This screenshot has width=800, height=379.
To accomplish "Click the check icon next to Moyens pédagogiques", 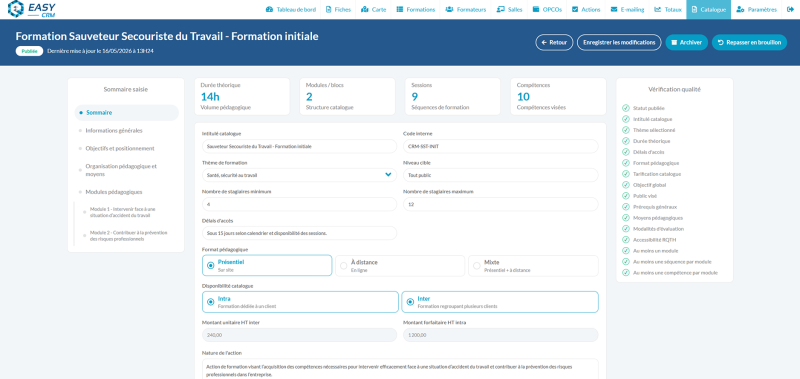I will click(626, 218).
